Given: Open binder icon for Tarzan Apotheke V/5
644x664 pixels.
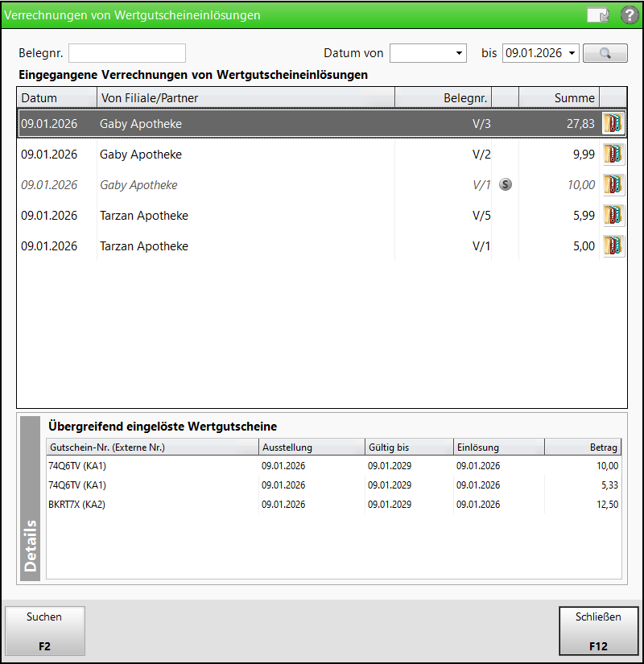Looking at the screenshot, I should click(x=613, y=216).
